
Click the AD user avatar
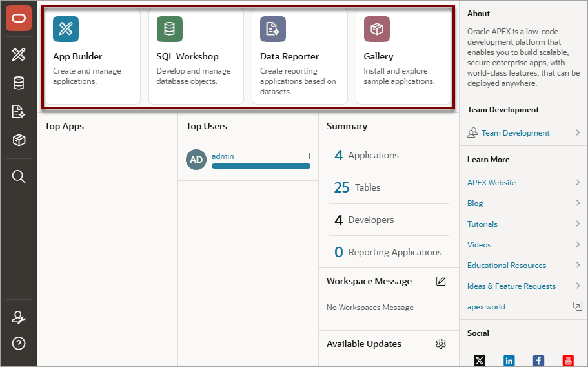tap(196, 160)
